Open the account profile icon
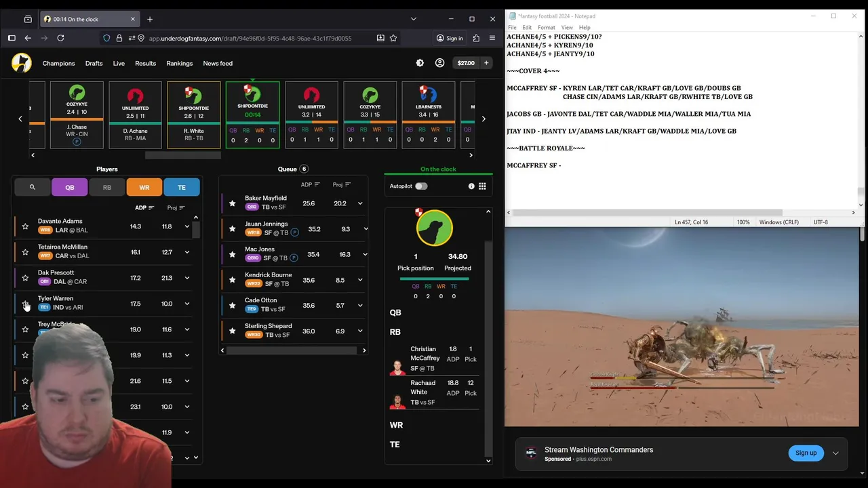868x488 pixels. (439, 63)
